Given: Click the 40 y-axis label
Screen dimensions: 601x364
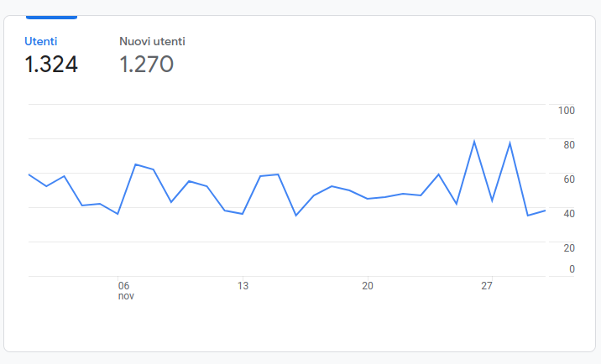Looking at the screenshot, I should [x=569, y=214].
